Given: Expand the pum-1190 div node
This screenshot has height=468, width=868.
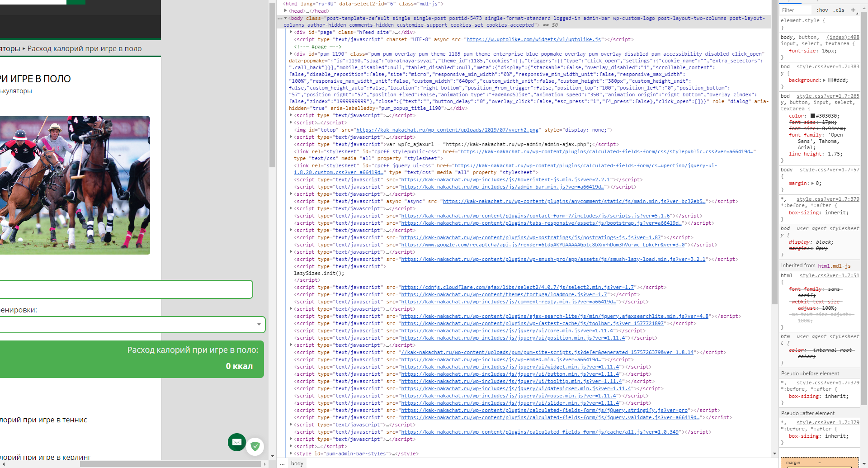Looking at the screenshot, I should point(291,54).
